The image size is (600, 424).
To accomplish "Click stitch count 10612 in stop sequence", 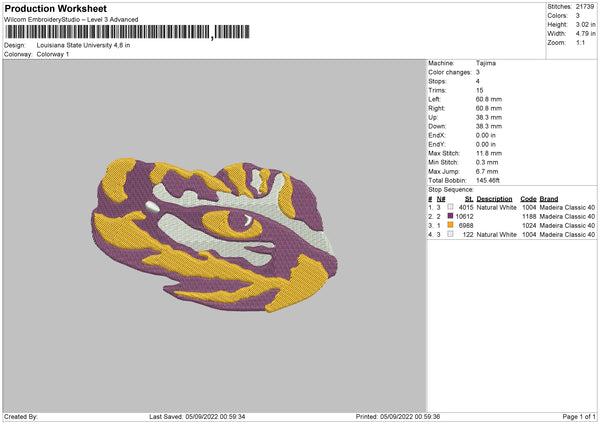I will [465, 216].
